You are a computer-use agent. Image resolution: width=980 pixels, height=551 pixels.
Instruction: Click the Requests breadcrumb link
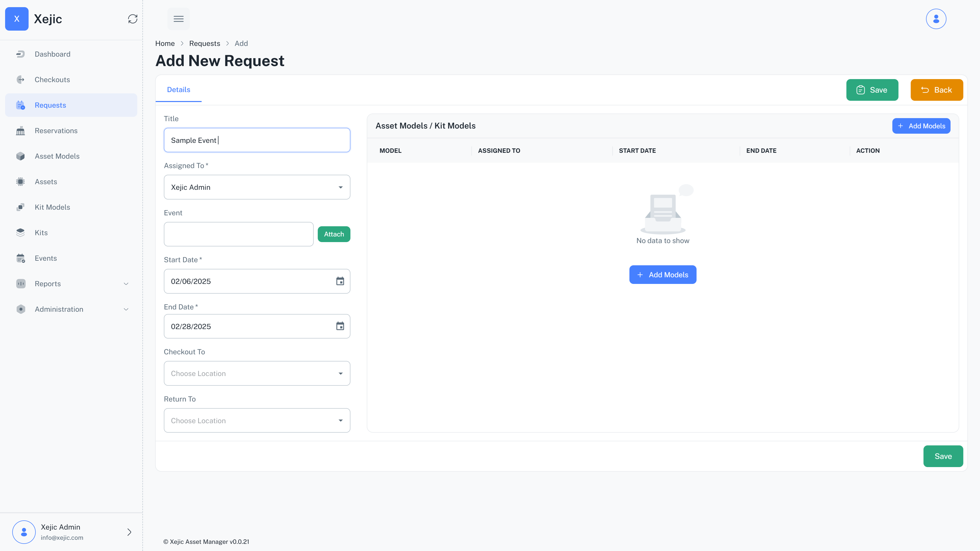[205, 43]
